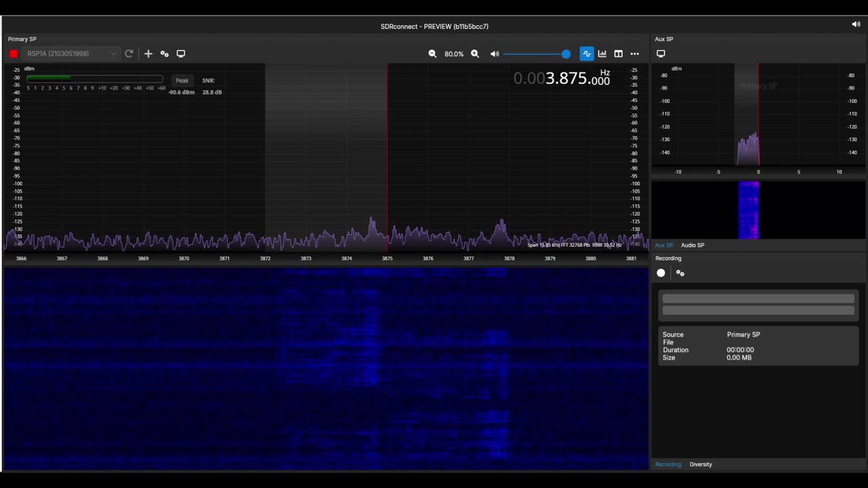Click the Span/FFT/RBW info text
868x488 pixels.
(574, 245)
